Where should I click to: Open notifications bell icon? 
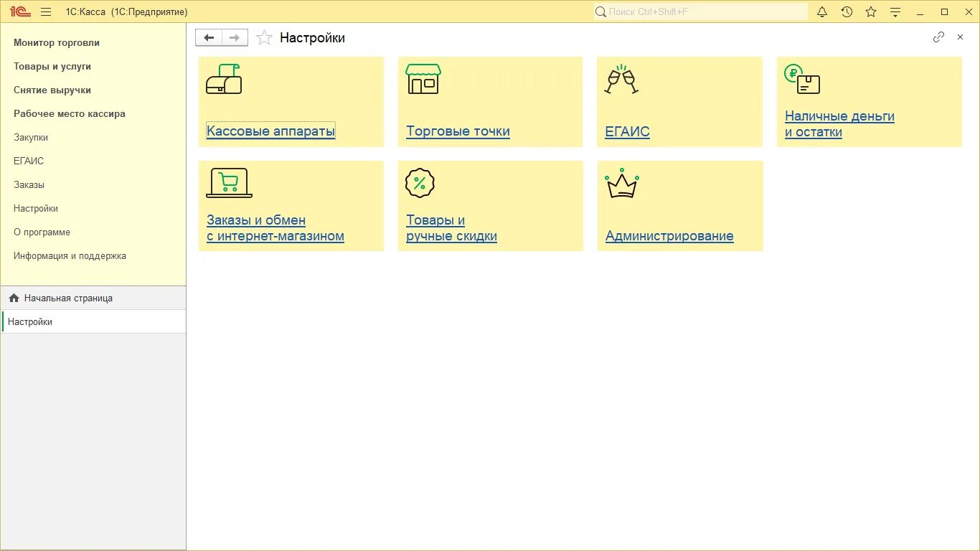[822, 11]
